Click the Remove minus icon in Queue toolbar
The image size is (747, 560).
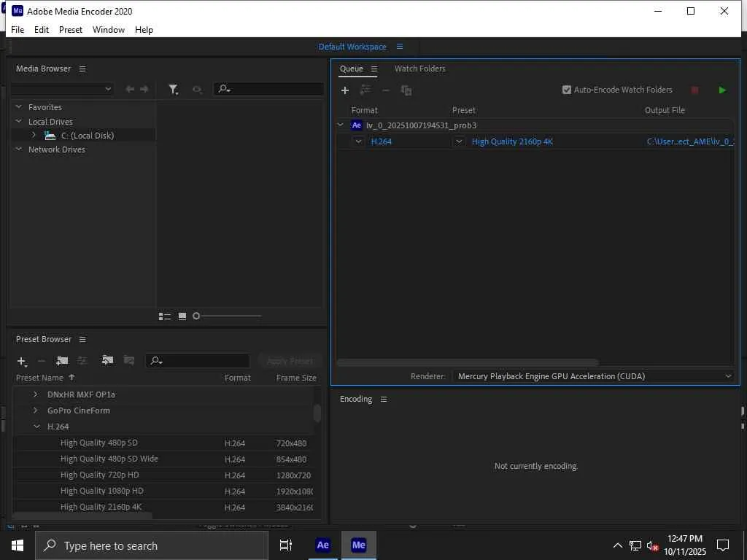[386, 90]
